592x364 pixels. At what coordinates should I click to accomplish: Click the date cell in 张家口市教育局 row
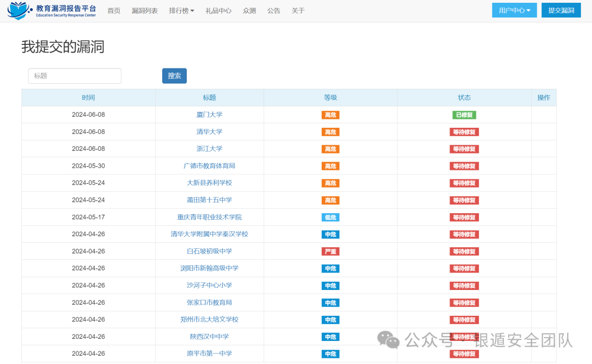[88, 303]
